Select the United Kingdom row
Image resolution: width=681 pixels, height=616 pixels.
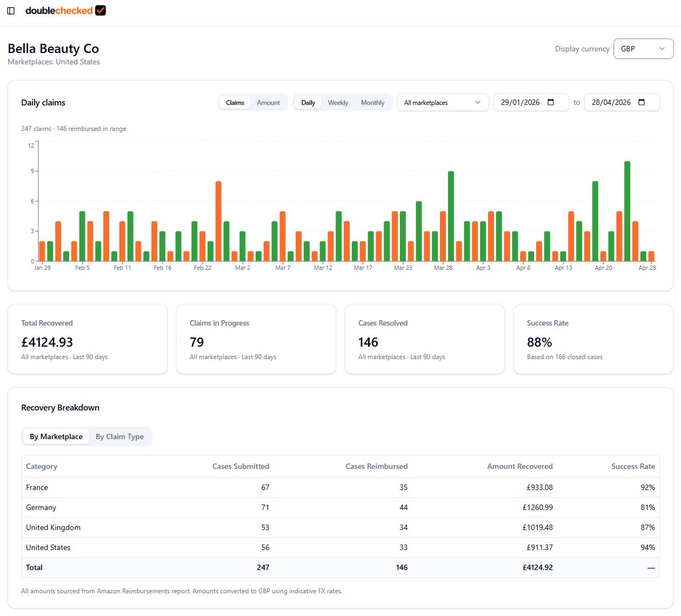[340, 527]
